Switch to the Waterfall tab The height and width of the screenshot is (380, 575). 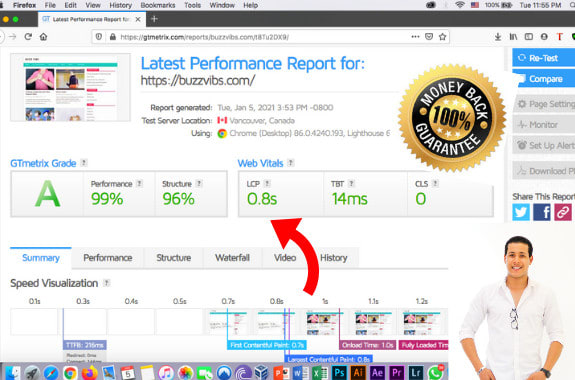point(232,258)
